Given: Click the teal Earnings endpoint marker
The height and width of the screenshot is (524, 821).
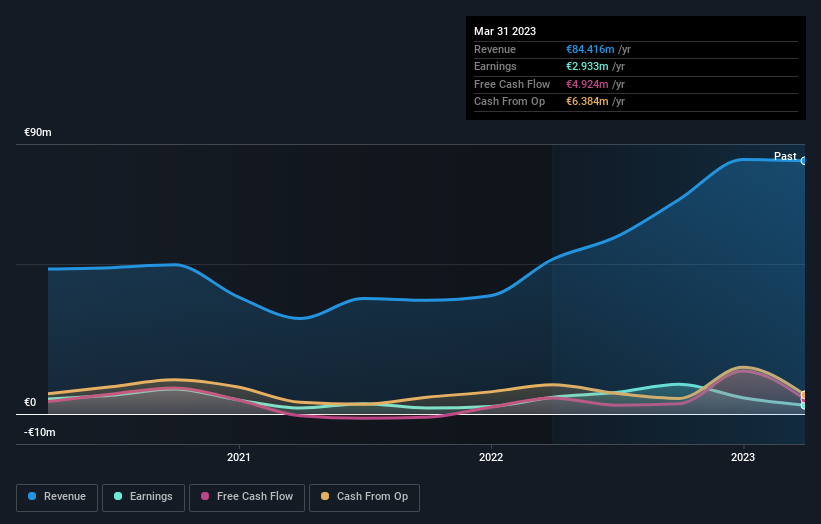Looking at the screenshot, I should (x=804, y=406).
